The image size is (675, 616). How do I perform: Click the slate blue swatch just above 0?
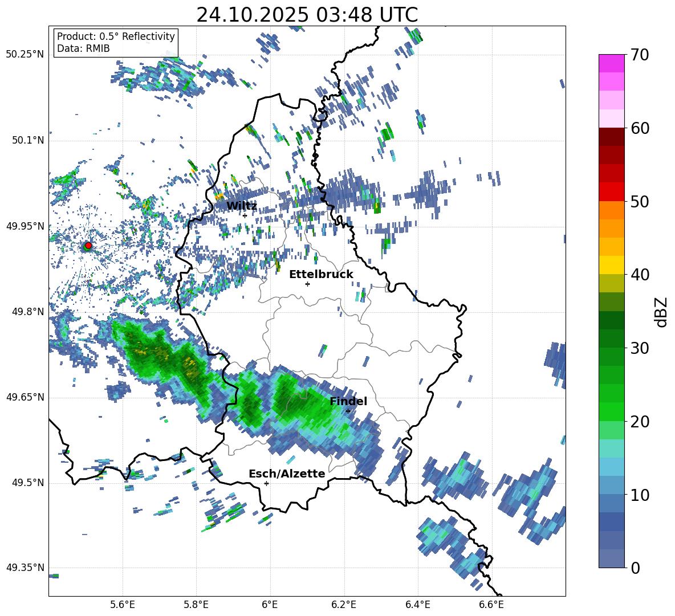611,558
